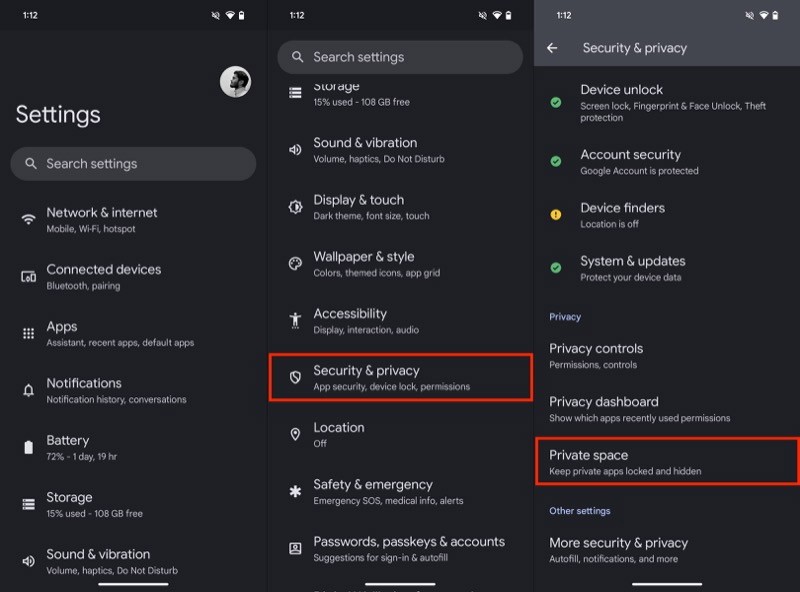This screenshot has height=592, width=800.
Task: Click the Location pin icon
Action: [295, 434]
